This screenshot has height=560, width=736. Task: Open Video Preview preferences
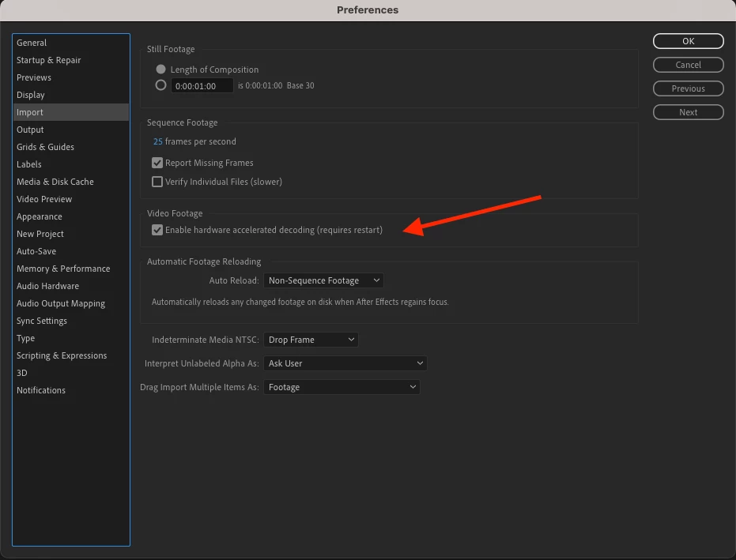point(71,199)
